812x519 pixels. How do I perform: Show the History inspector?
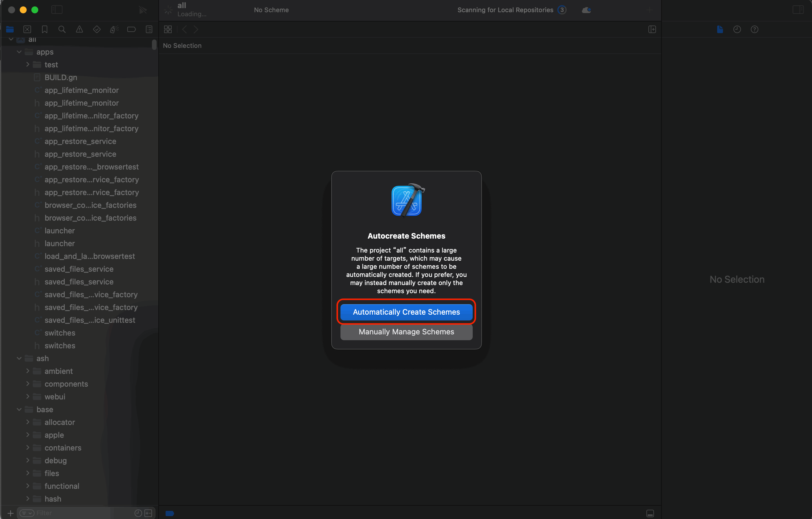[x=737, y=29]
